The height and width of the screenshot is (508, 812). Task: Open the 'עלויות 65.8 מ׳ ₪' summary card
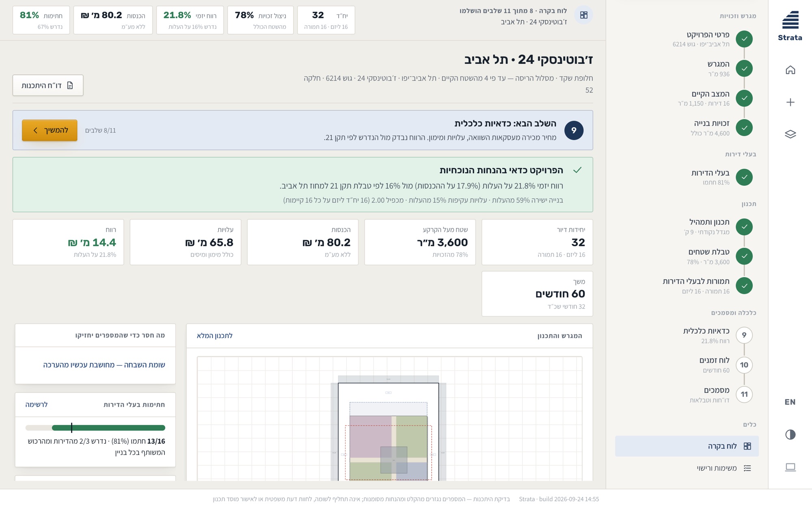click(185, 242)
